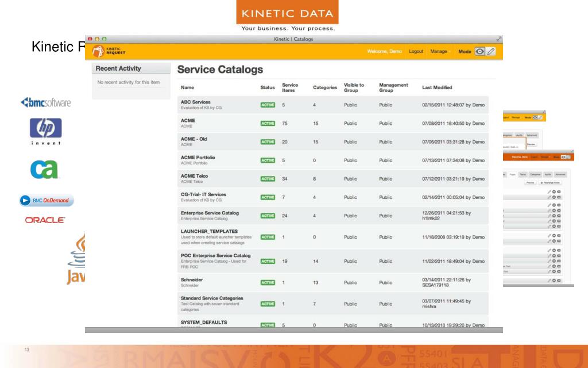The width and height of the screenshot is (588, 368).
Task: Open Enterprise Service Catalog entry
Action: pos(210,213)
